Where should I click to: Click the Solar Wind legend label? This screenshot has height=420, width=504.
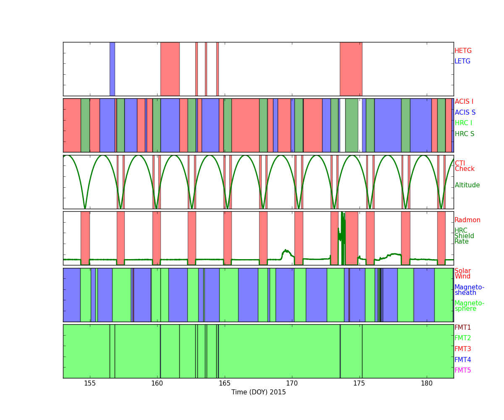[462, 274]
